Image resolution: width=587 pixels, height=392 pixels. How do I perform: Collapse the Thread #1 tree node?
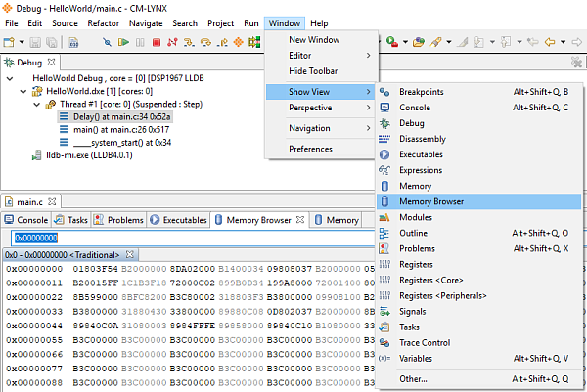(37, 105)
